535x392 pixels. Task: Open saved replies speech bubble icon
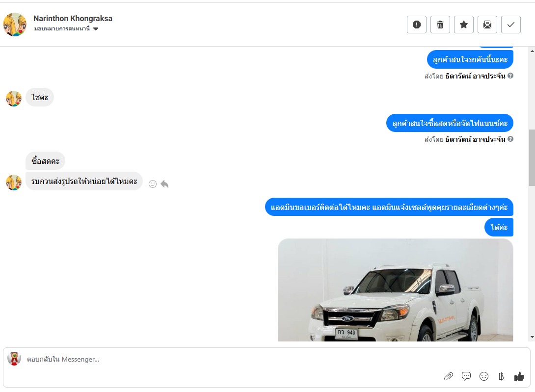pyautogui.click(x=466, y=376)
